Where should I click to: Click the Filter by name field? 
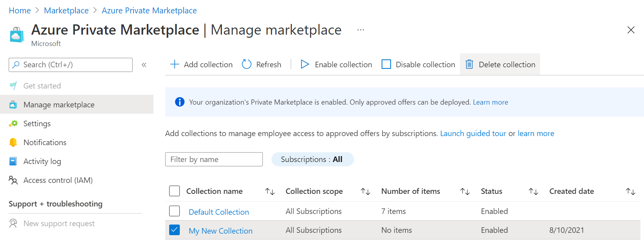click(214, 159)
